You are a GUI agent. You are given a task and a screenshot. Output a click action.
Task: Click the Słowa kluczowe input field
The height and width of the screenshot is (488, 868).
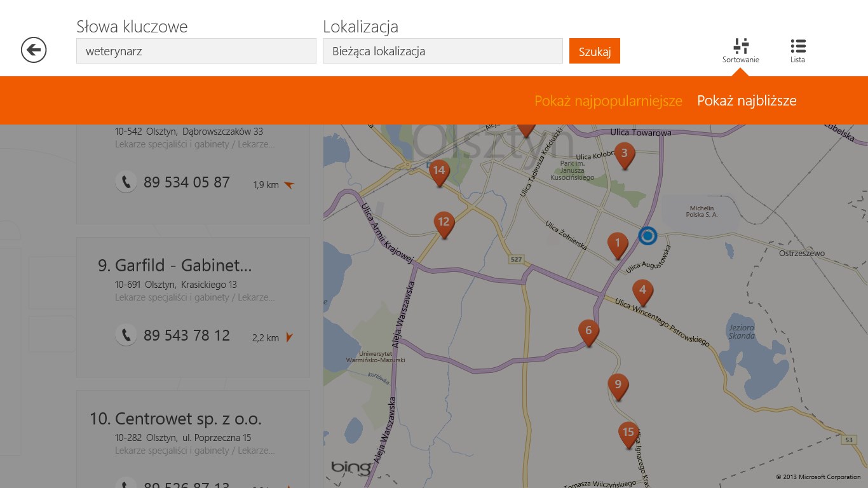[x=195, y=51]
